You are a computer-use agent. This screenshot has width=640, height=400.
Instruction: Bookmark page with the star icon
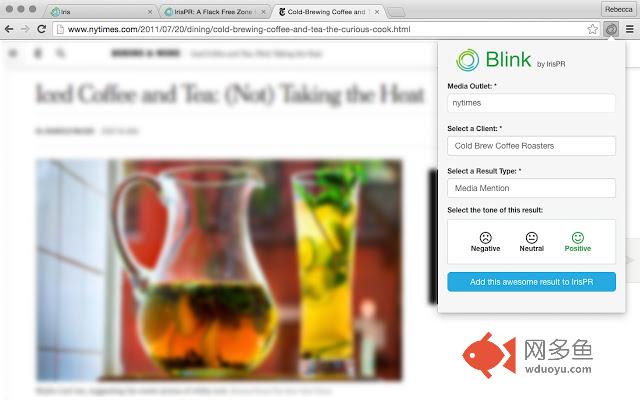coord(593,29)
